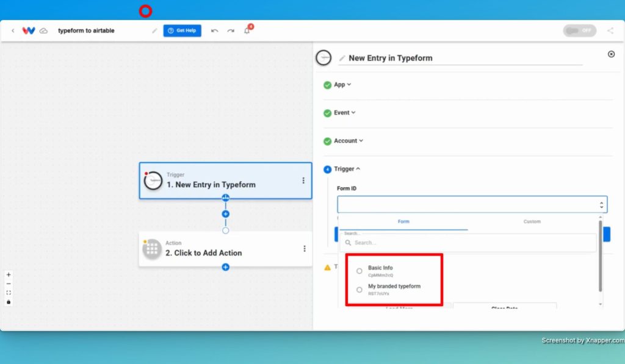
Task: Select My branded typeform radio button
Action: coord(359,290)
